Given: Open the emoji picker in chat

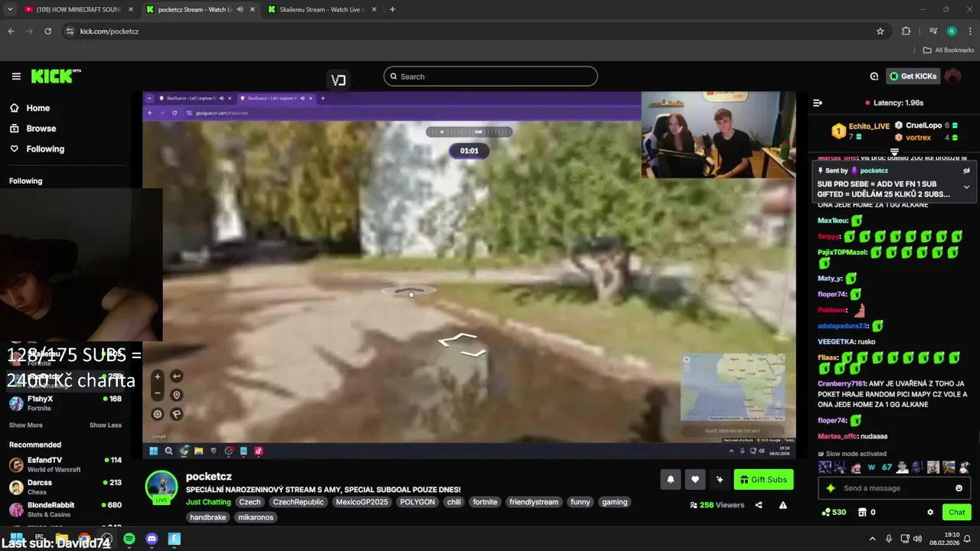Looking at the screenshot, I should 959,488.
